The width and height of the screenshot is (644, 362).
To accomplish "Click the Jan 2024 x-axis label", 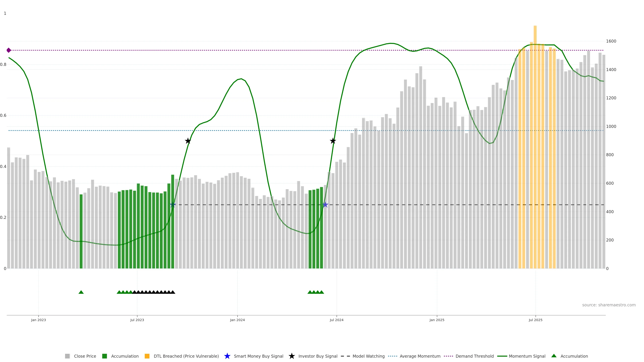I will coord(237,320).
